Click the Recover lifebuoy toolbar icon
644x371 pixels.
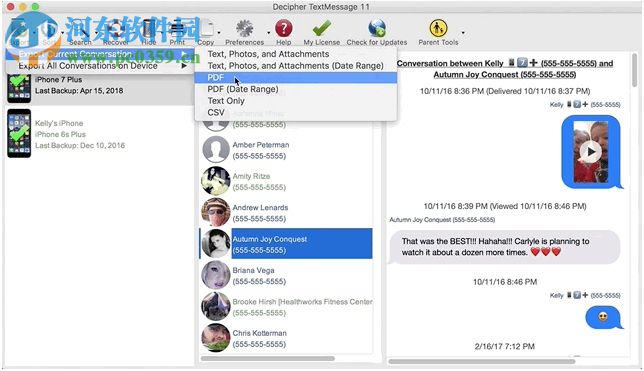(x=116, y=28)
